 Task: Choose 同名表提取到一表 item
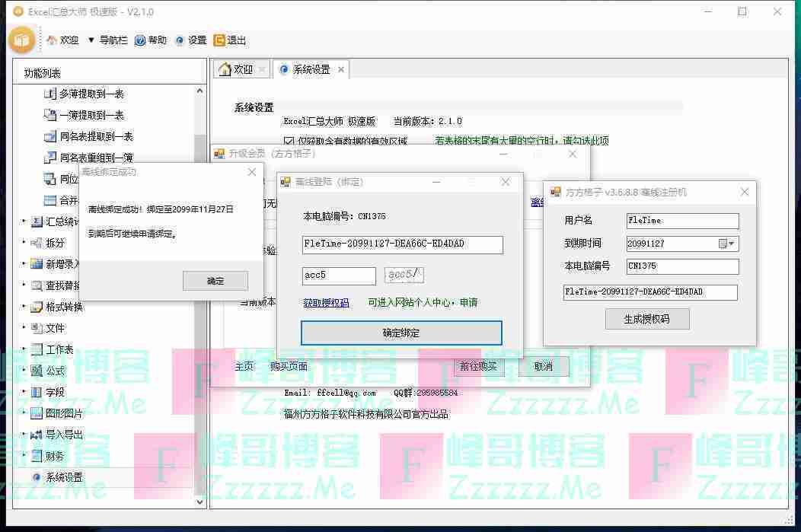[x=96, y=136]
